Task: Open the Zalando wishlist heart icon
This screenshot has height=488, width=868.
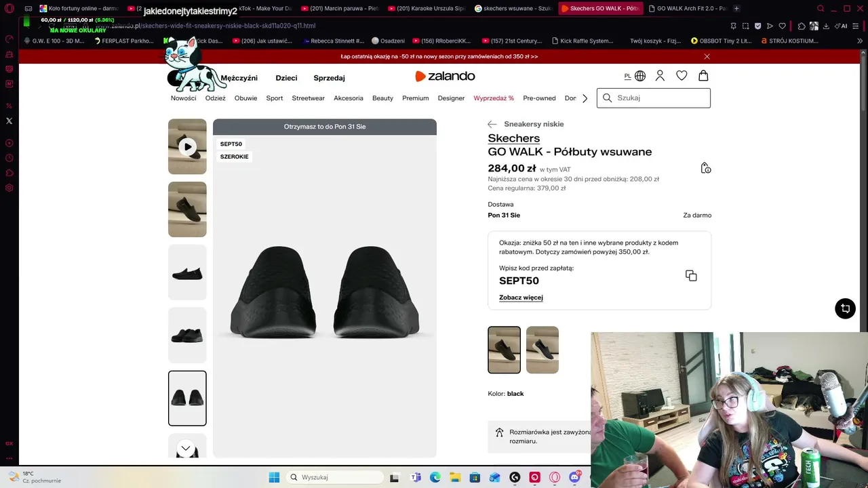Action: 682,76
